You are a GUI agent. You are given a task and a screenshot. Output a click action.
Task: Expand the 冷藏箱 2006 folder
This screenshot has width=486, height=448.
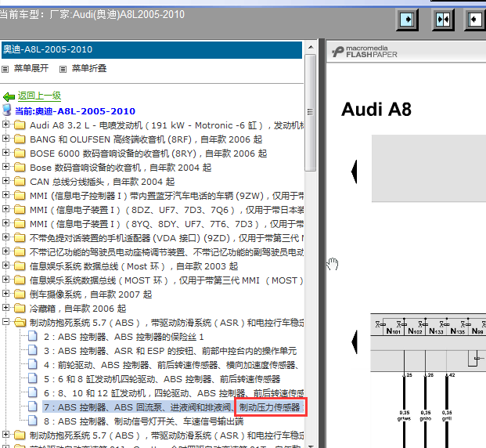(x=5, y=308)
